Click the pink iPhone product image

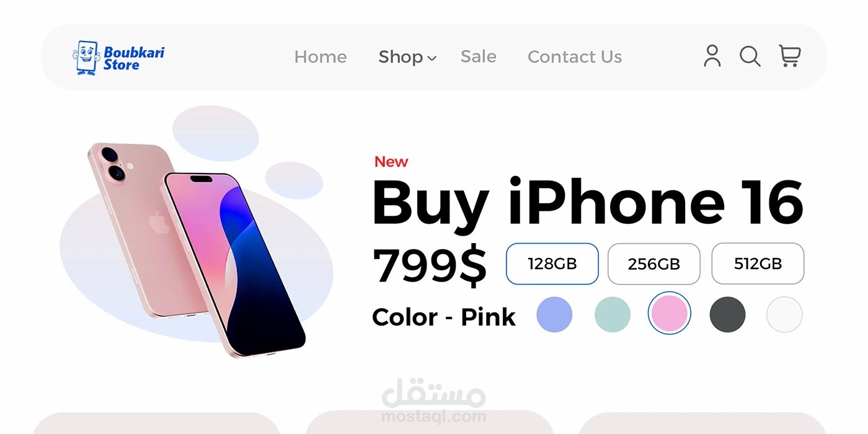tap(197, 249)
